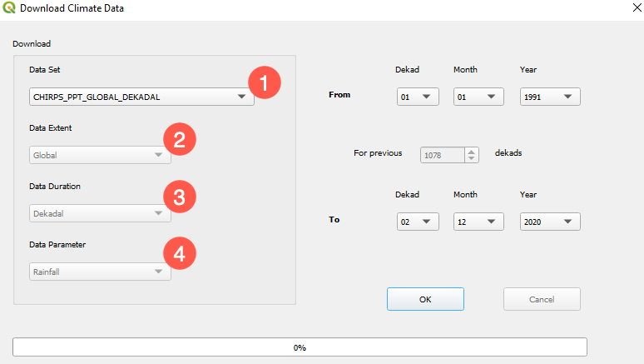Increase previous dekads with the up arrow
Screen dimensions: 644x364
pyautogui.click(x=472, y=151)
